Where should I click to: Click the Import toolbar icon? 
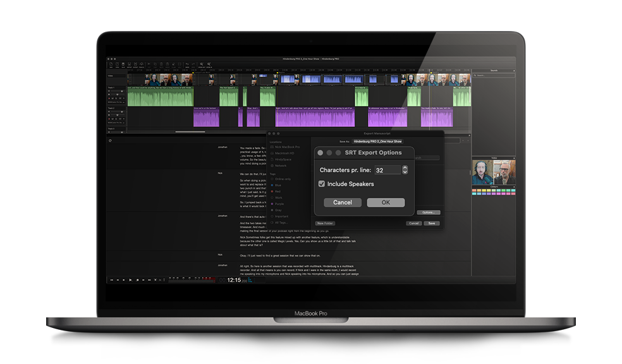[130, 64]
